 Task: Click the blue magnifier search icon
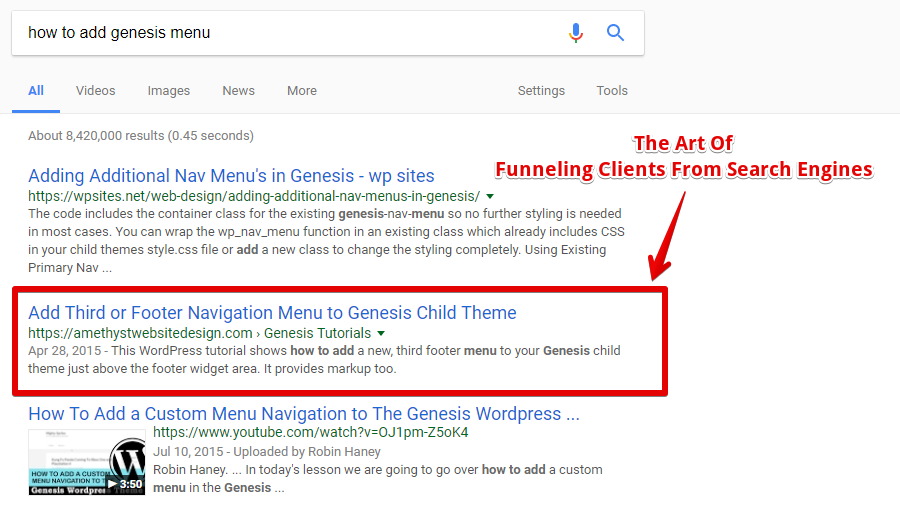[615, 33]
